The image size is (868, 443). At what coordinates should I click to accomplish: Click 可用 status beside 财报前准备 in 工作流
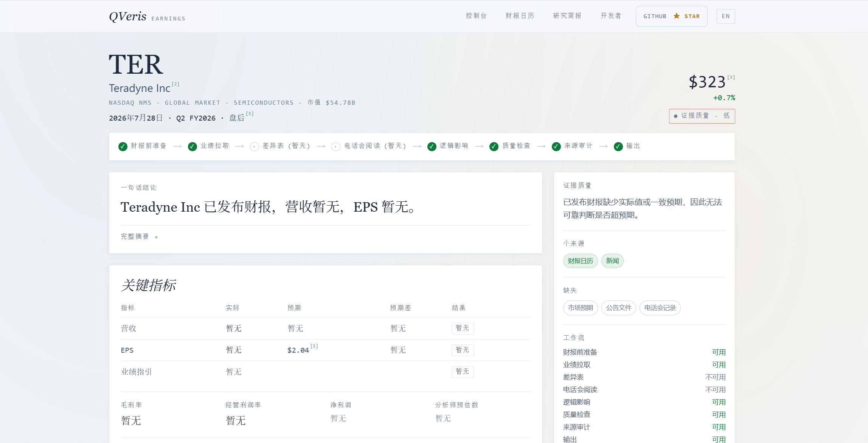(x=719, y=352)
